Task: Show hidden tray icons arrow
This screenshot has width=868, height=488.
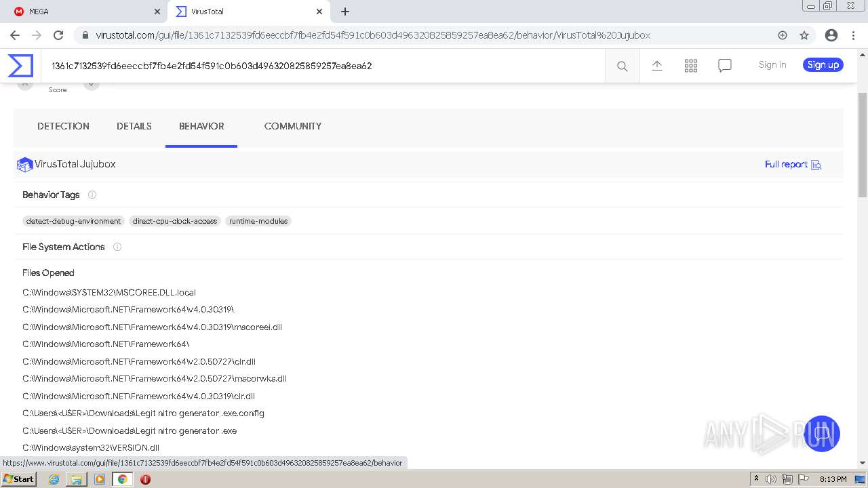Action: coord(756,479)
